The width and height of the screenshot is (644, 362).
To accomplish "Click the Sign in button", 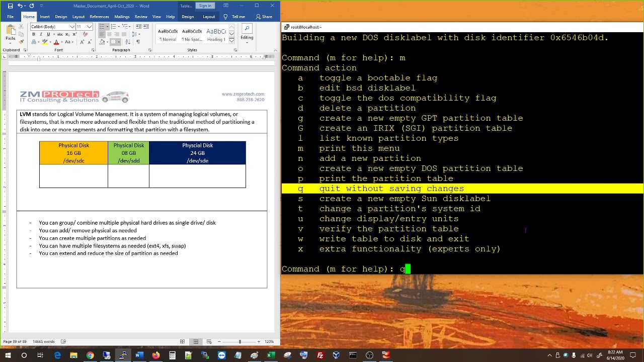I will pos(205,6).
